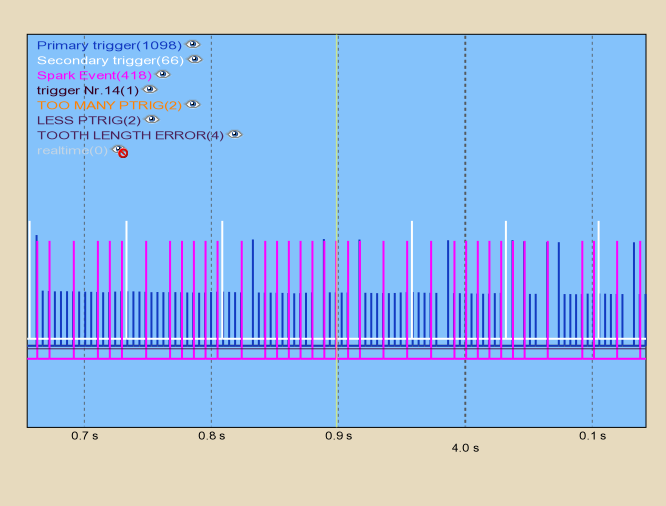666x506 pixels.
Task: Click eye icon for TOOTH LENGTH ERROR
Action: point(235,135)
